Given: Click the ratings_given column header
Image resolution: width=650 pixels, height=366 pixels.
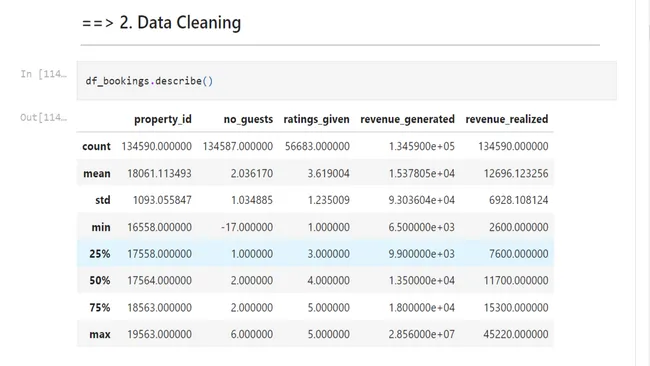Looking at the screenshot, I should click(316, 119).
